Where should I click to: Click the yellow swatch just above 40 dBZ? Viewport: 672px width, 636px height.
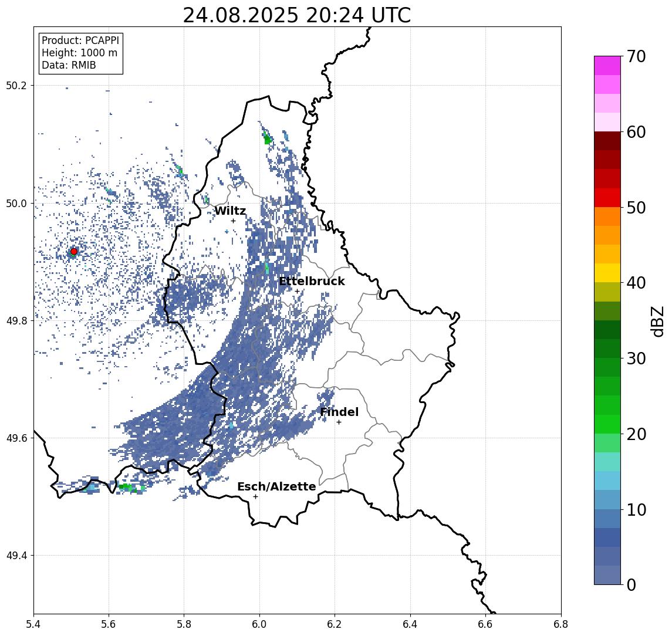coord(607,273)
